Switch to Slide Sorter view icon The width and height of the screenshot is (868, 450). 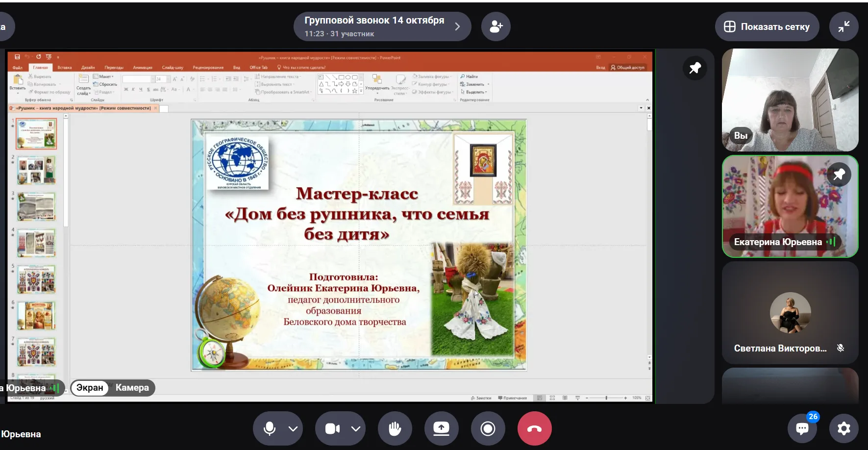pos(552,398)
